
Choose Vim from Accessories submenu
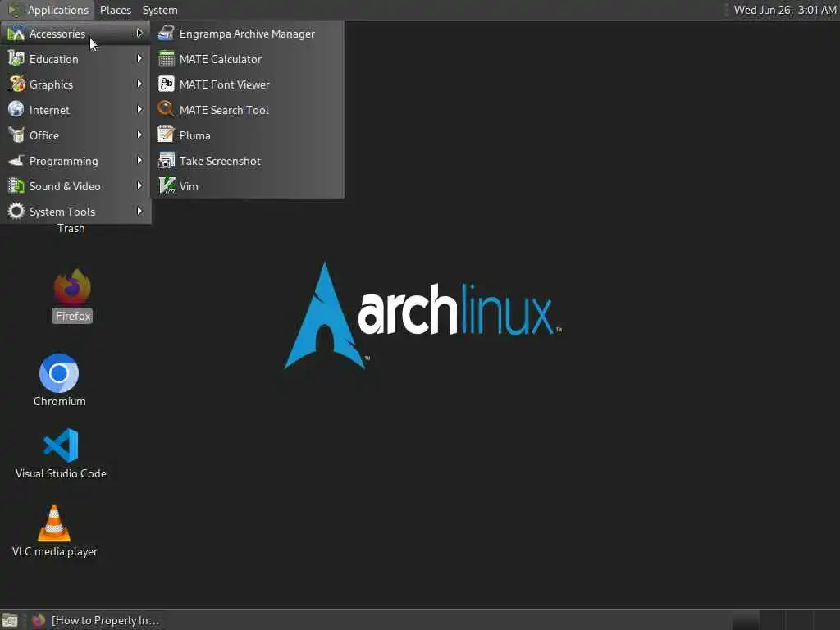pos(248,186)
